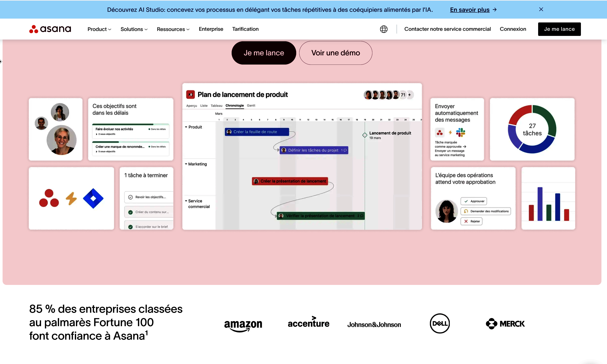Click the plus icon beside 71 members
The width and height of the screenshot is (607, 364).
point(409,95)
